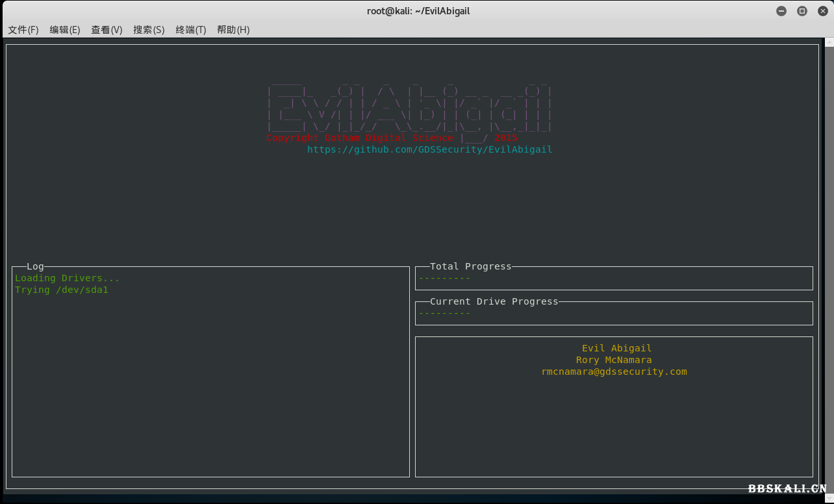This screenshot has width=834, height=504.
Task: Click the Current Drive Progress bar
Action: [x=613, y=314]
